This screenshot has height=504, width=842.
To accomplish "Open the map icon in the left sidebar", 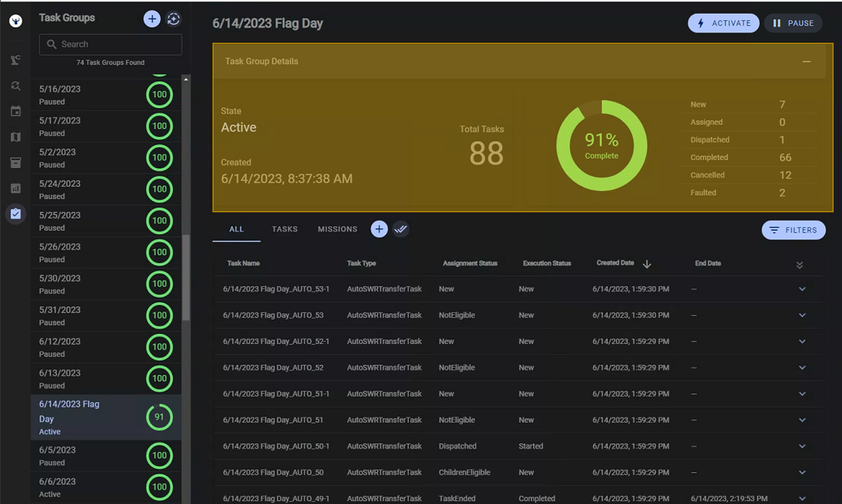I will (16, 137).
